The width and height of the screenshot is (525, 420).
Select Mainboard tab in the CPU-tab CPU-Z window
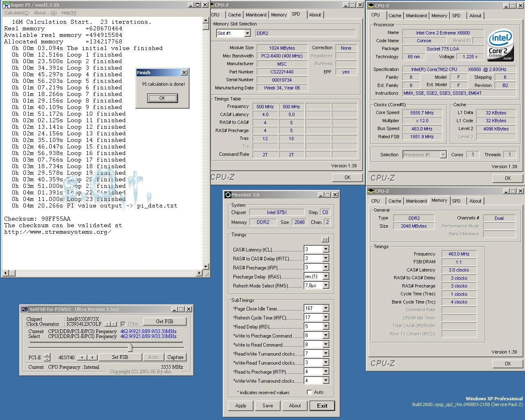416,16
